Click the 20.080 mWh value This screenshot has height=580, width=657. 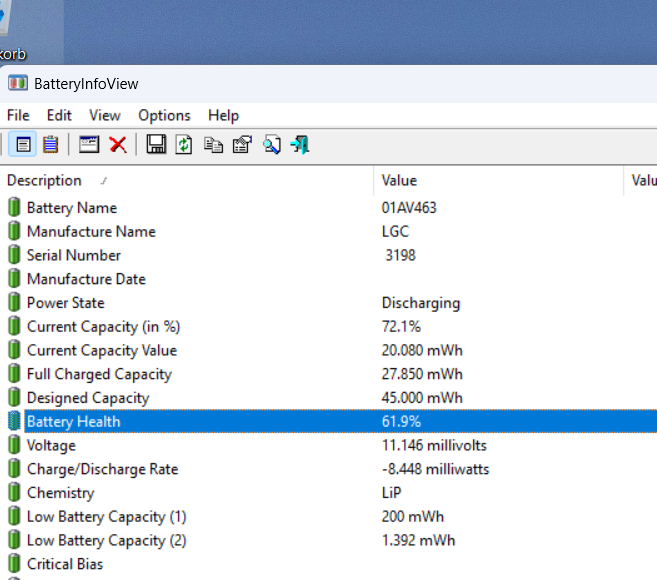422,350
